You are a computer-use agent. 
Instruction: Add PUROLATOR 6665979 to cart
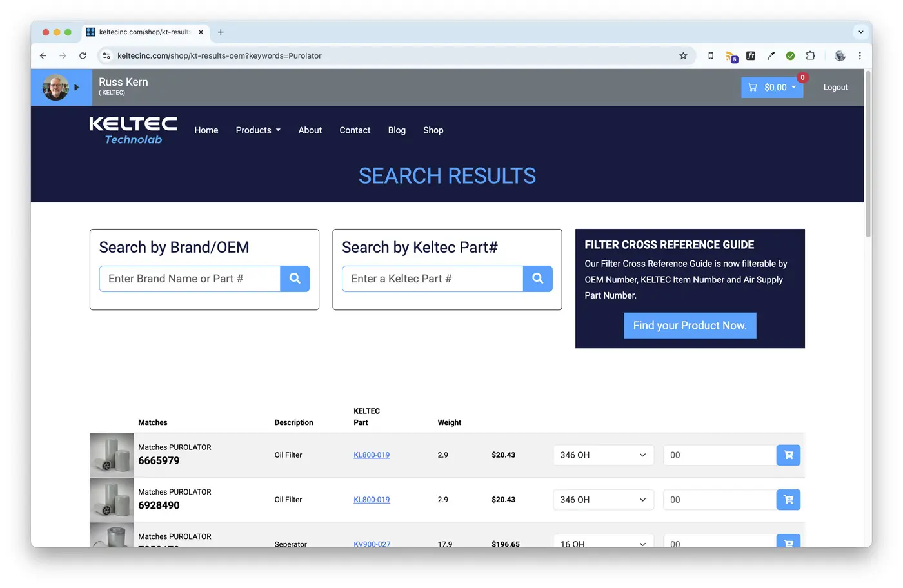coord(788,455)
